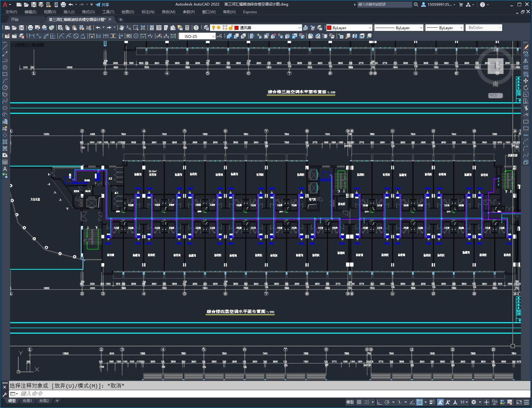The width and height of the screenshot is (532, 408).
Task: Toggle snap mode dots in status bar
Action: (367, 402)
